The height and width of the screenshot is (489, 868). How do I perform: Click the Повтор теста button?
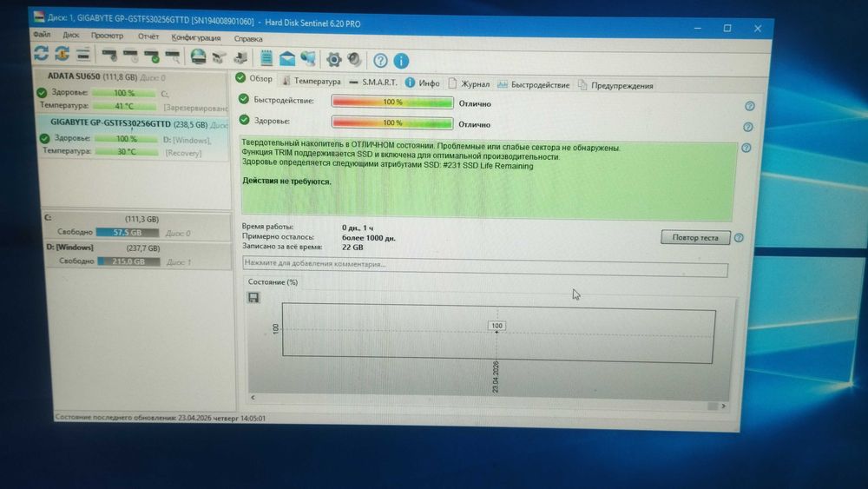tap(695, 238)
